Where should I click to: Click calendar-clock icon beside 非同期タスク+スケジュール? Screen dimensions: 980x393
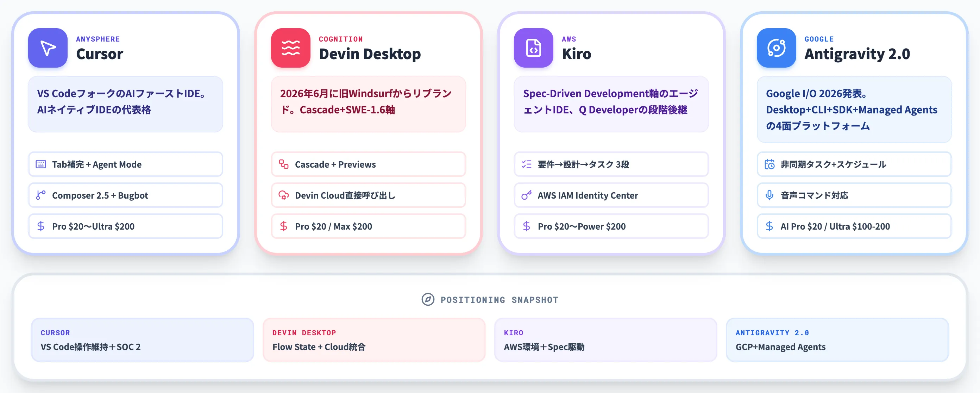pos(769,164)
